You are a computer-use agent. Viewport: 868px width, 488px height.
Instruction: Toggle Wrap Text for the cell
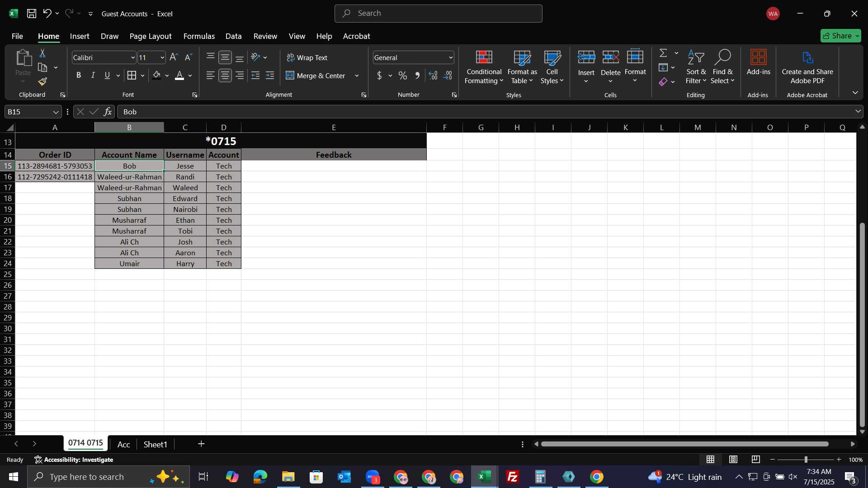pyautogui.click(x=307, y=57)
